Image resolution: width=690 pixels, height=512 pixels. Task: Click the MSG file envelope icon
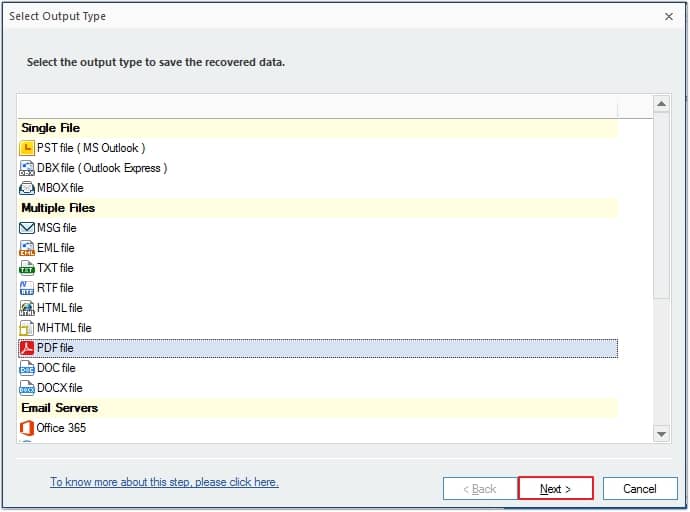(x=27, y=228)
